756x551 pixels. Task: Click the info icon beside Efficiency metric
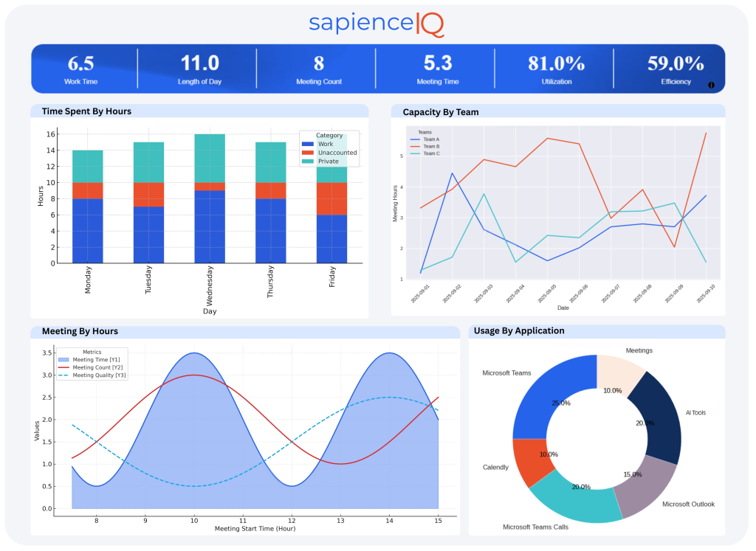point(711,85)
